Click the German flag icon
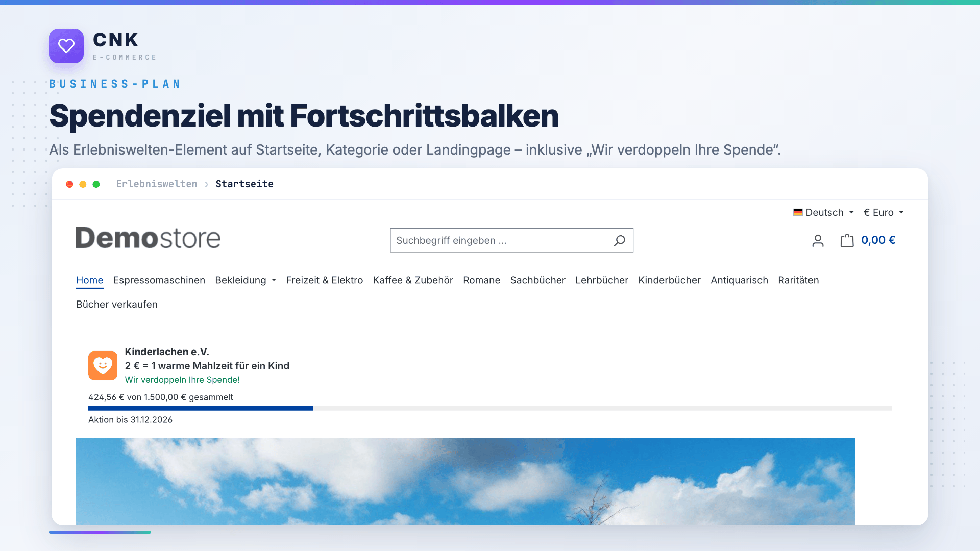This screenshot has width=980, height=551. point(798,212)
